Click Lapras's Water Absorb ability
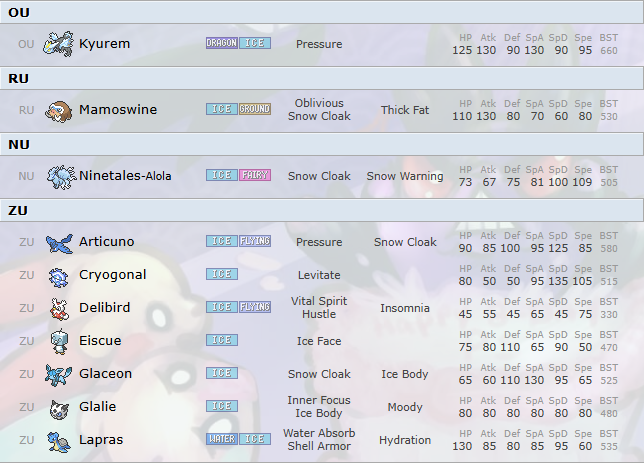This screenshot has height=463, width=644. 319,433
